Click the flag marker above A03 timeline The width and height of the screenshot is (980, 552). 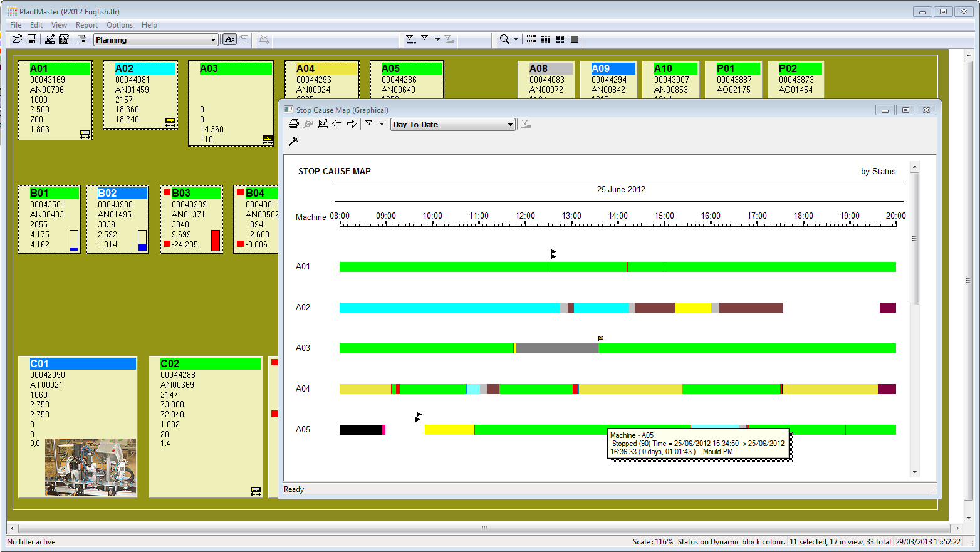601,338
